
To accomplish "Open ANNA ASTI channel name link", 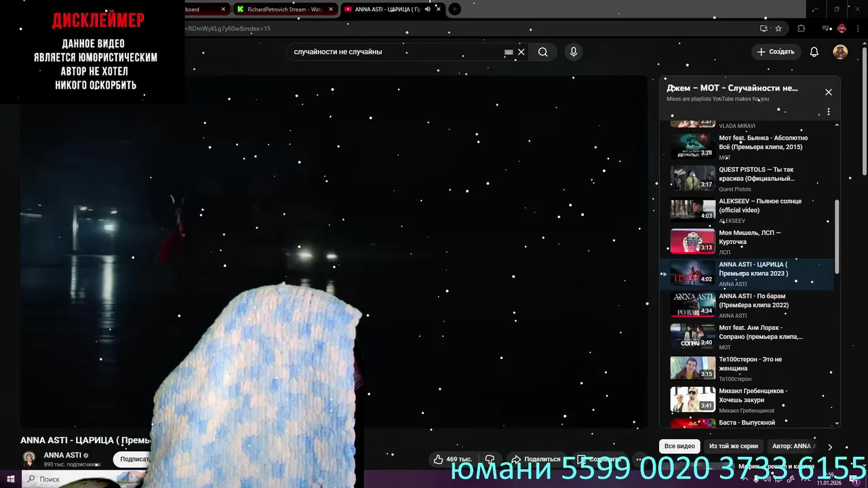I will point(62,455).
